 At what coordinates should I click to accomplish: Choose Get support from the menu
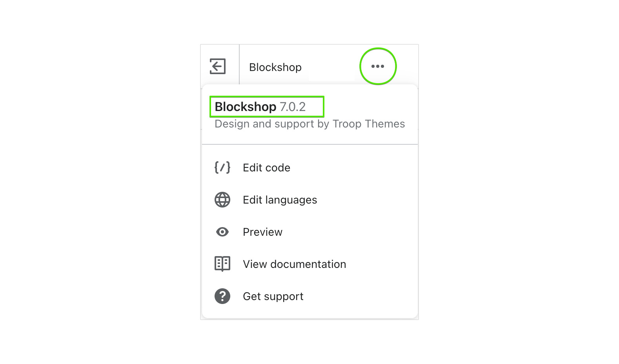pyautogui.click(x=310, y=296)
